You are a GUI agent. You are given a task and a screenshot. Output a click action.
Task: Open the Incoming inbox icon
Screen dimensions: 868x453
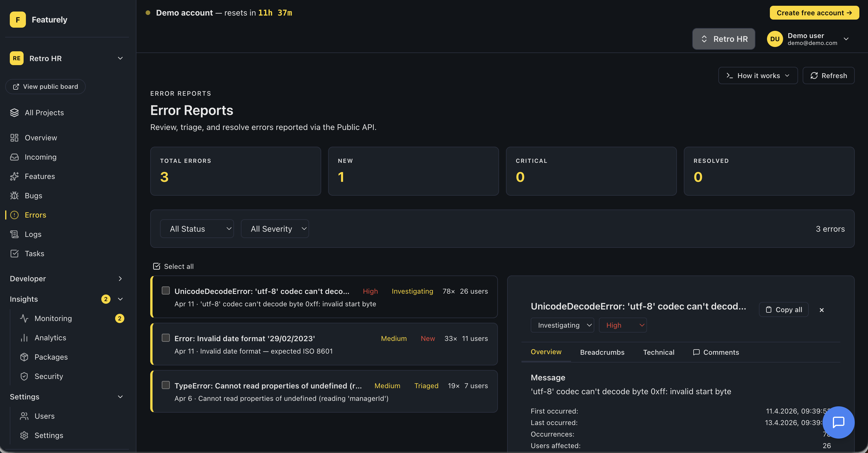click(14, 157)
